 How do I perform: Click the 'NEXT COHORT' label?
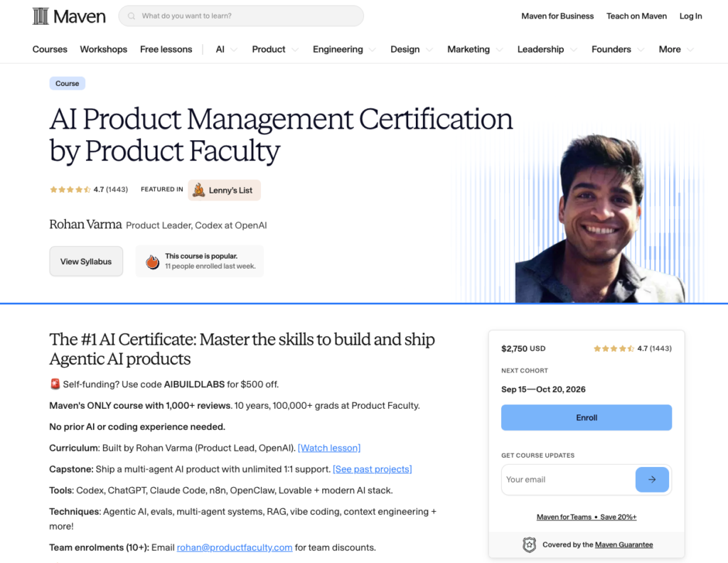[525, 370]
